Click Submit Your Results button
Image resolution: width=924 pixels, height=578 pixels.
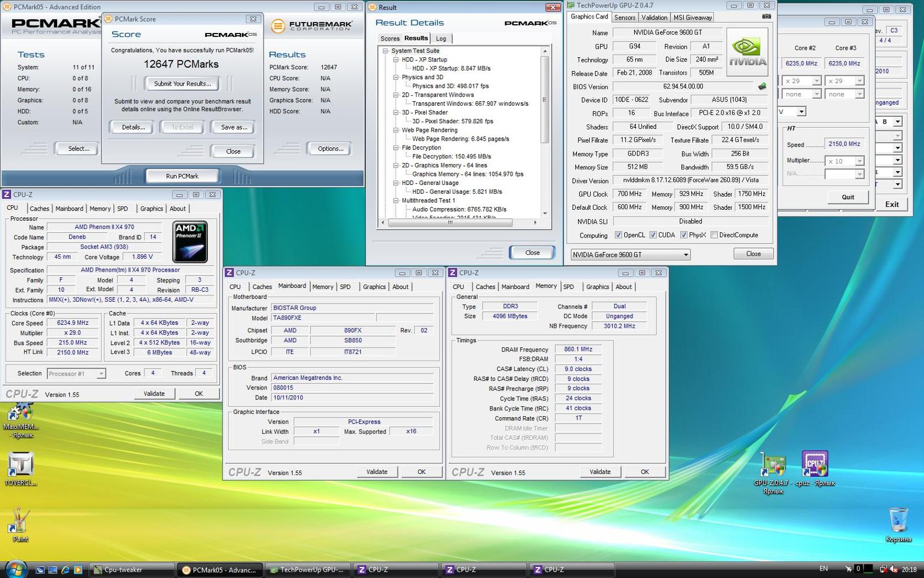coord(182,84)
